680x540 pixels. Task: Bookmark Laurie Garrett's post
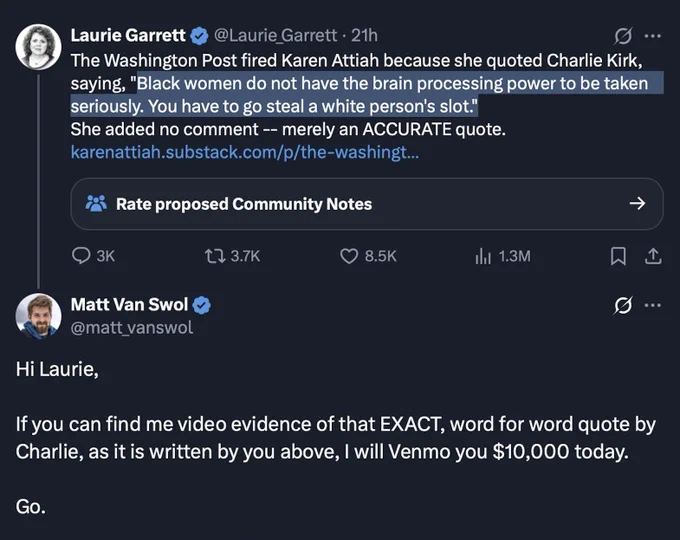pyautogui.click(x=618, y=256)
